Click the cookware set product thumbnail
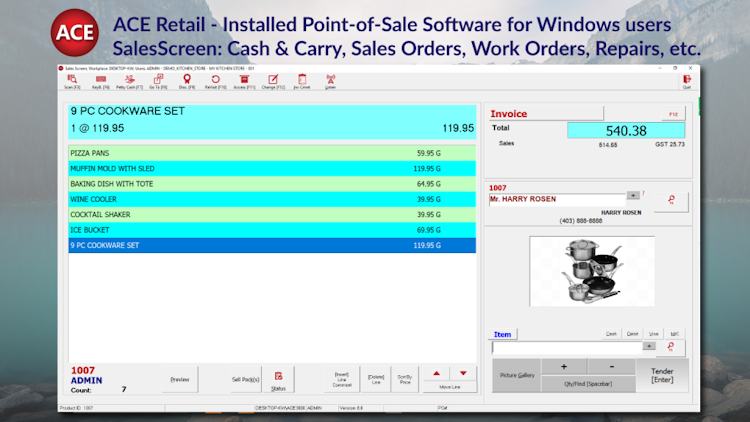750x422 pixels. pos(592,271)
